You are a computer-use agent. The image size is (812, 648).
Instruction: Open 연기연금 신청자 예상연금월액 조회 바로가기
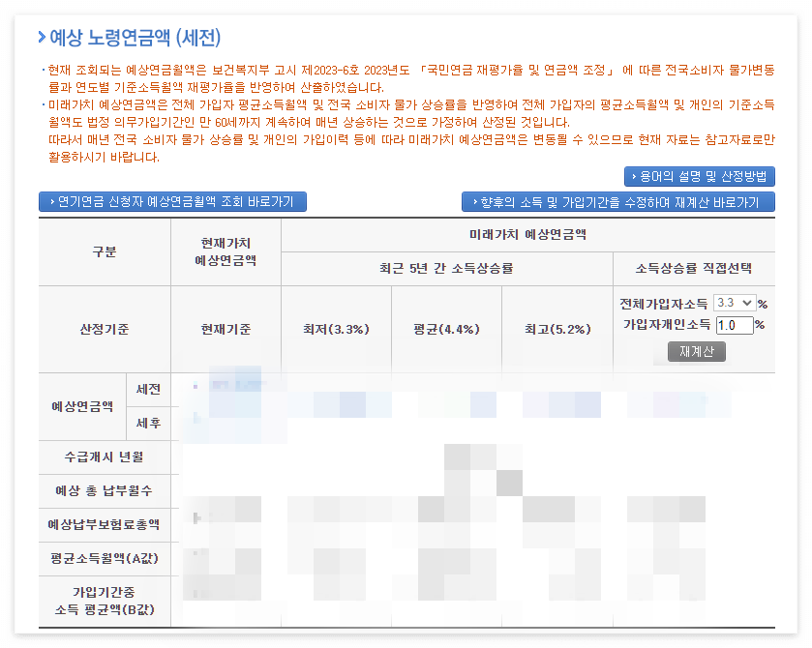coord(172,201)
